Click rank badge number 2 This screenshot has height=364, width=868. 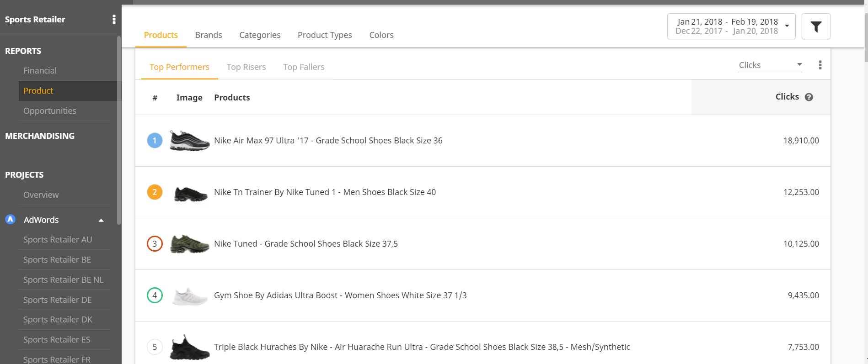(155, 192)
